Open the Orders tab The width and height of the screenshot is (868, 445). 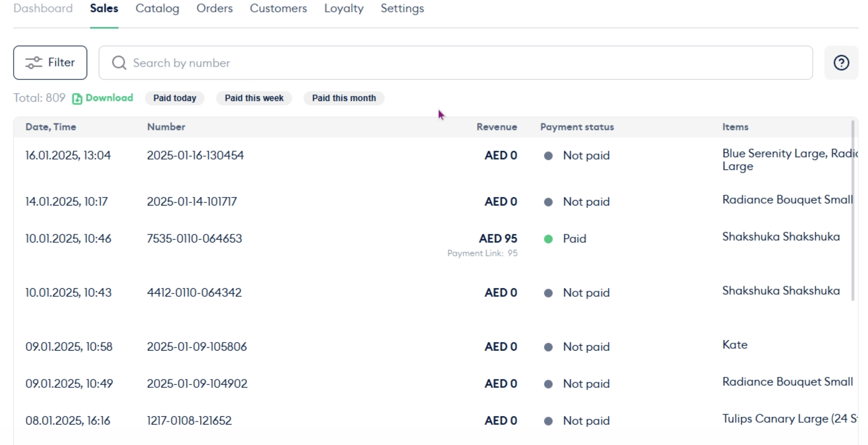pos(214,9)
